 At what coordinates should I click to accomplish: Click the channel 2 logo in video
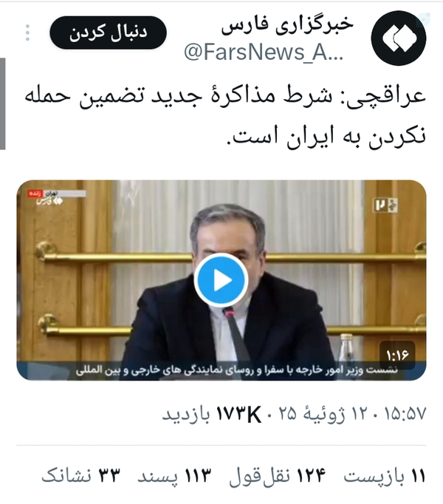(385, 205)
